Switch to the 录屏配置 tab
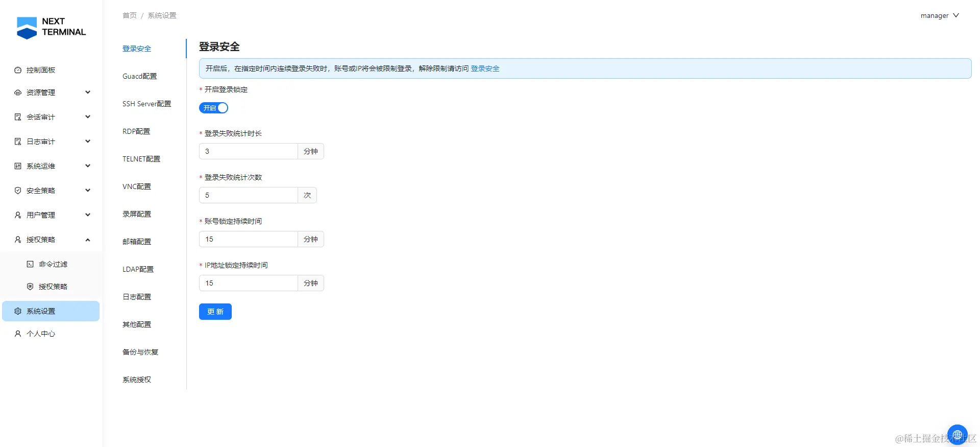 click(137, 214)
